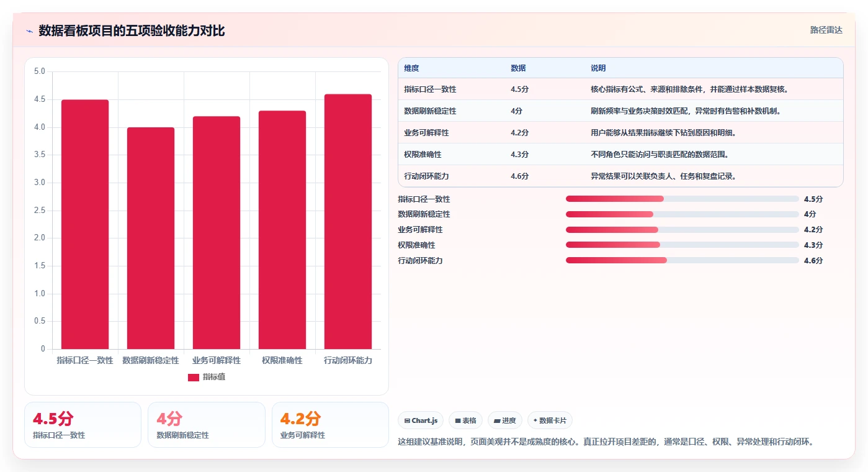Click 4.6分 cell in the table

519,176
